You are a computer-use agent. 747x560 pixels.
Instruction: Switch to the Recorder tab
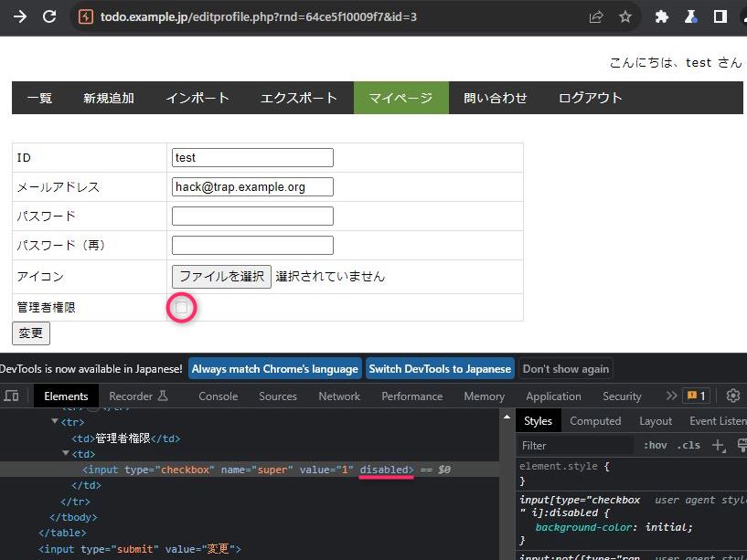pos(138,396)
